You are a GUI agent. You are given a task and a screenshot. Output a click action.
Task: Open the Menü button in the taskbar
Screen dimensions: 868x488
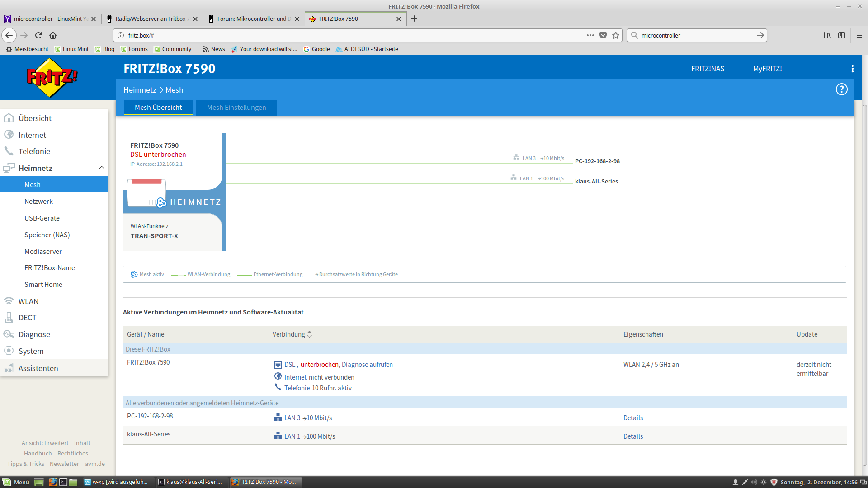pos(16,482)
